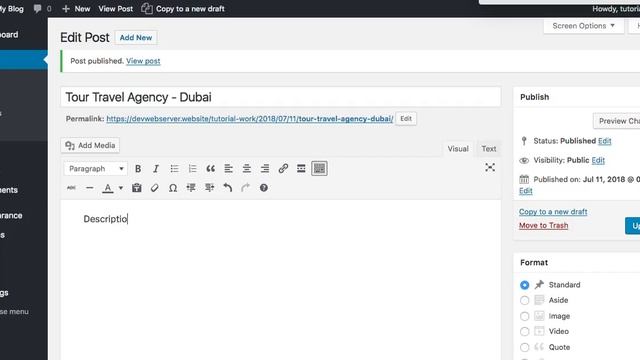Redo the last edit
640x360 pixels.
pyautogui.click(x=245, y=188)
